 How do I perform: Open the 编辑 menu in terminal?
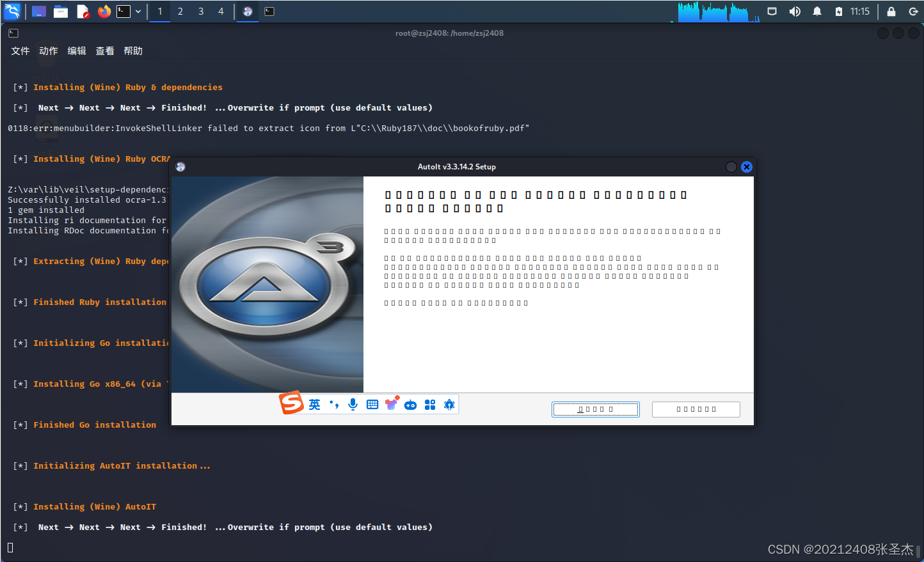77,51
